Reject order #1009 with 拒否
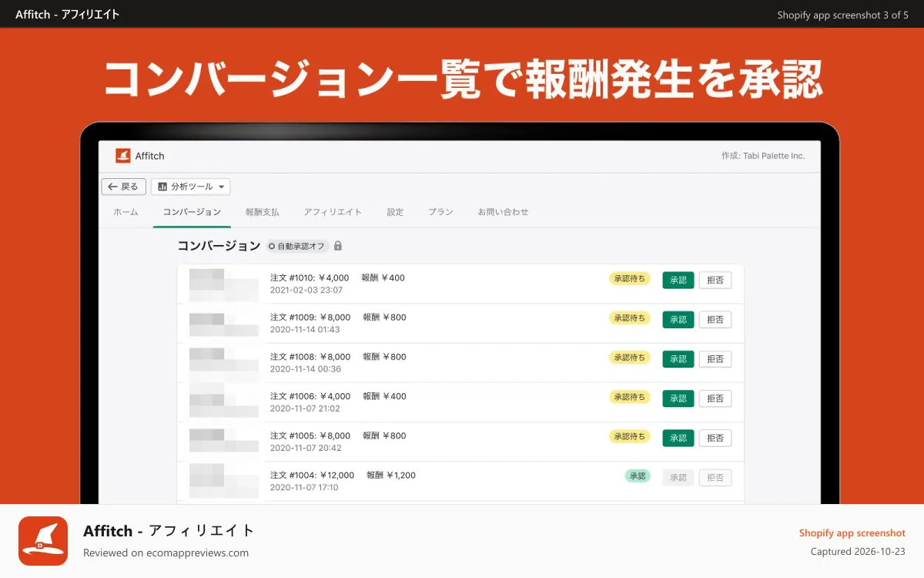Image resolution: width=924 pixels, height=578 pixels. coord(715,319)
